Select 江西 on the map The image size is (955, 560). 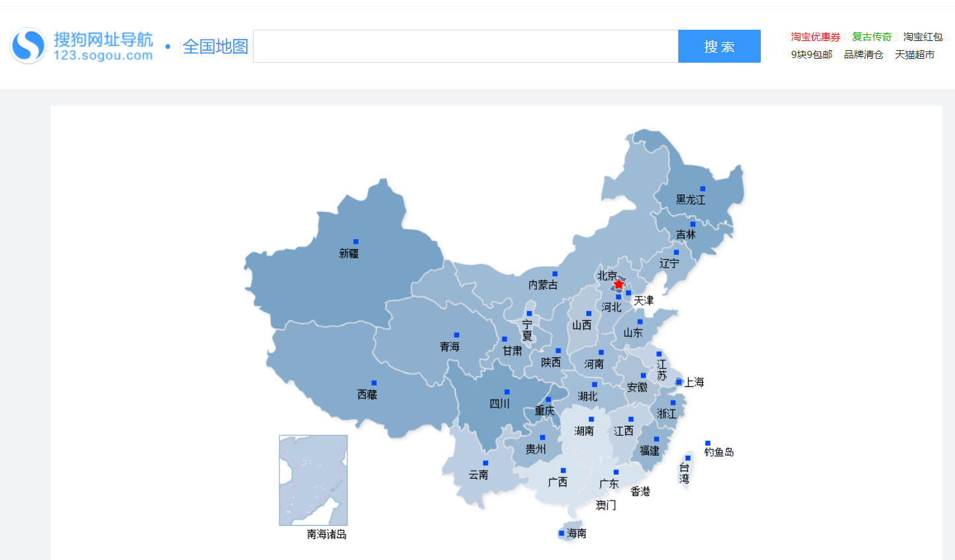point(623,431)
